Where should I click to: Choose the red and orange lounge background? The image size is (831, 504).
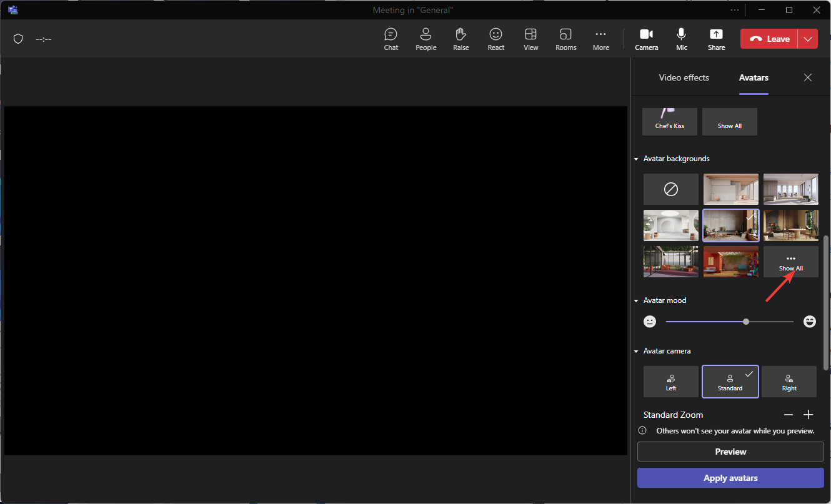[731, 262]
